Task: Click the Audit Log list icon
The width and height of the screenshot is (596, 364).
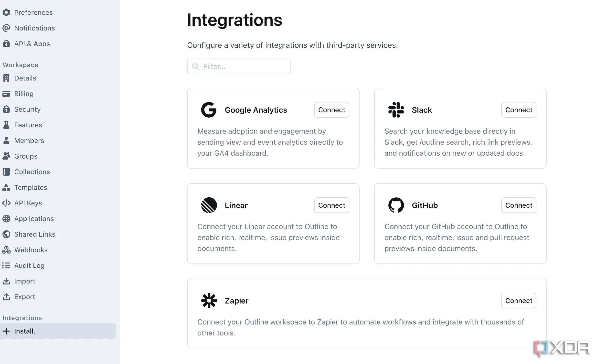Action: pos(6,265)
